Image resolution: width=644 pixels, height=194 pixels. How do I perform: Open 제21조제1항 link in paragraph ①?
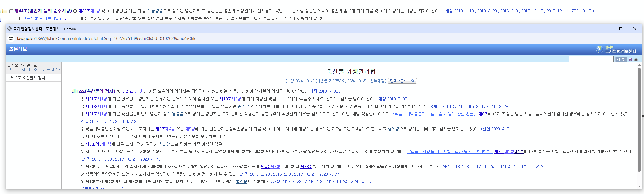[133, 91]
